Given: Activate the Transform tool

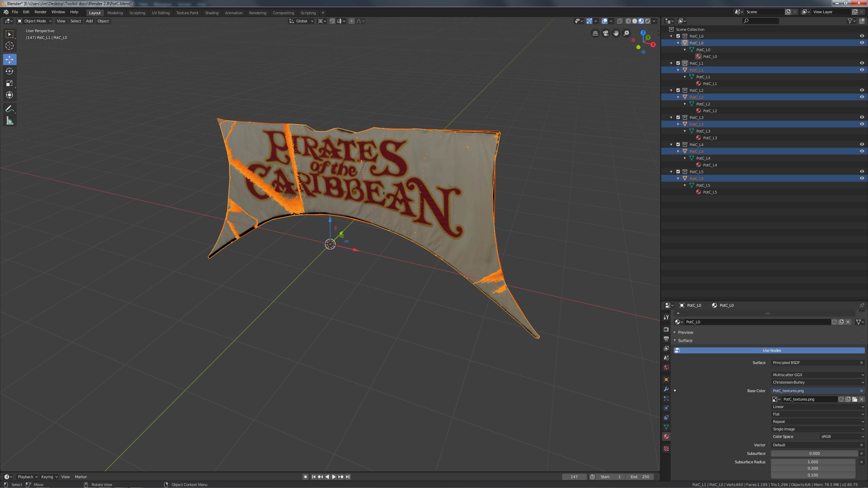Looking at the screenshot, I should click(9, 95).
